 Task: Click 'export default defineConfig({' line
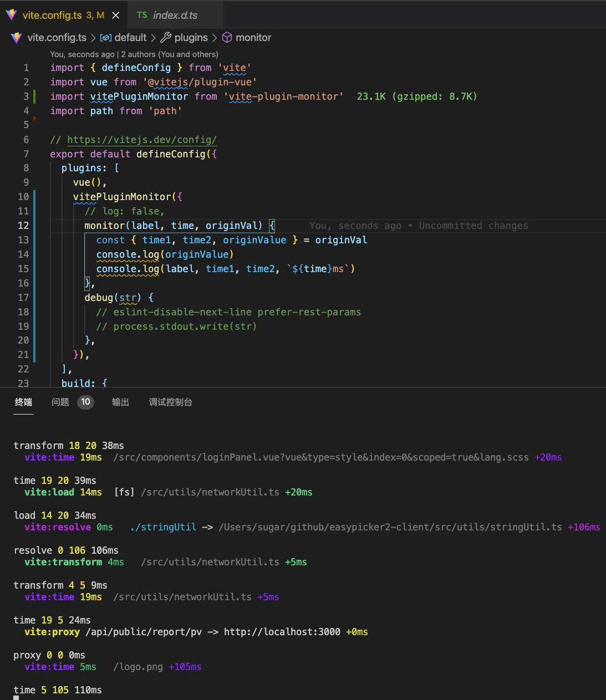(x=133, y=154)
